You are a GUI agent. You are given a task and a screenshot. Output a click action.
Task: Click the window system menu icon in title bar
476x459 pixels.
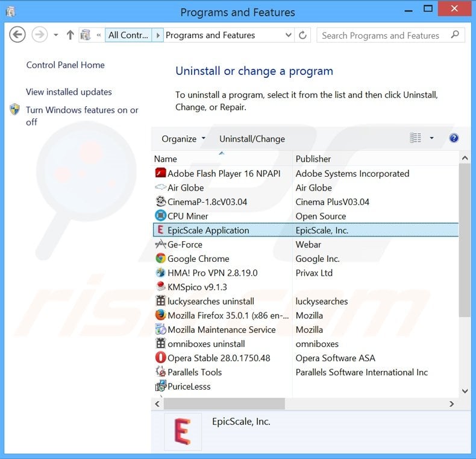pyautogui.click(x=11, y=12)
